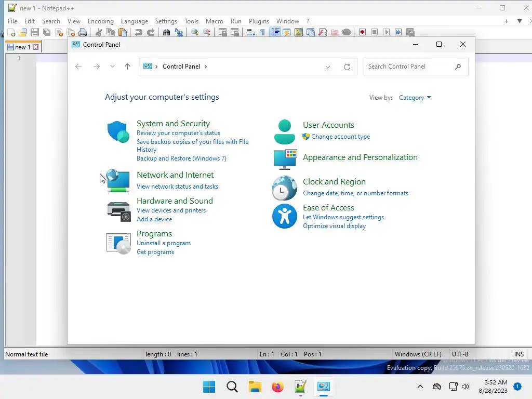The width and height of the screenshot is (532, 399).
Task: Click Uninstall a program link
Action: pos(164,243)
